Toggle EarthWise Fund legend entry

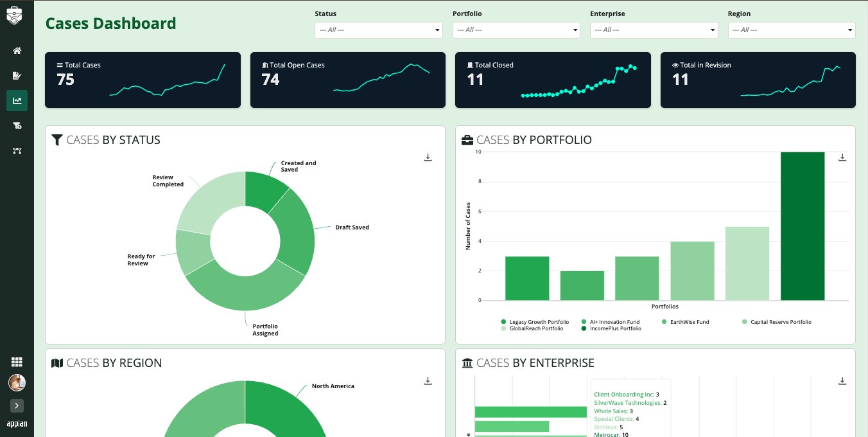(x=685, y=322)
